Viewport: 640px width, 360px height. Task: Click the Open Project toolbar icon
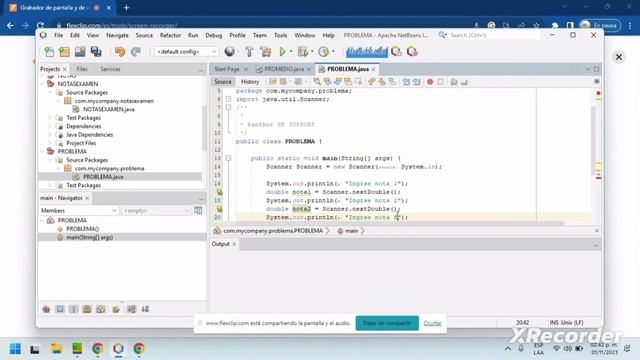tap(80, 51)
